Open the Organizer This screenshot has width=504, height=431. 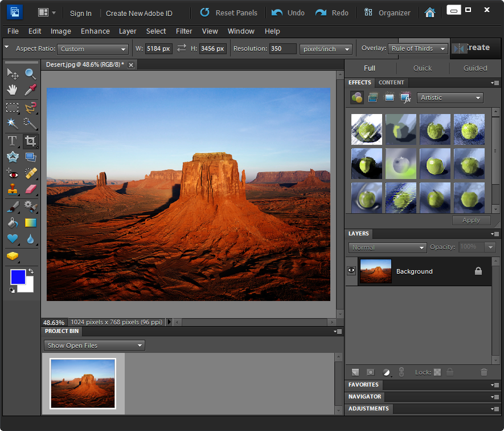point(387,13)
